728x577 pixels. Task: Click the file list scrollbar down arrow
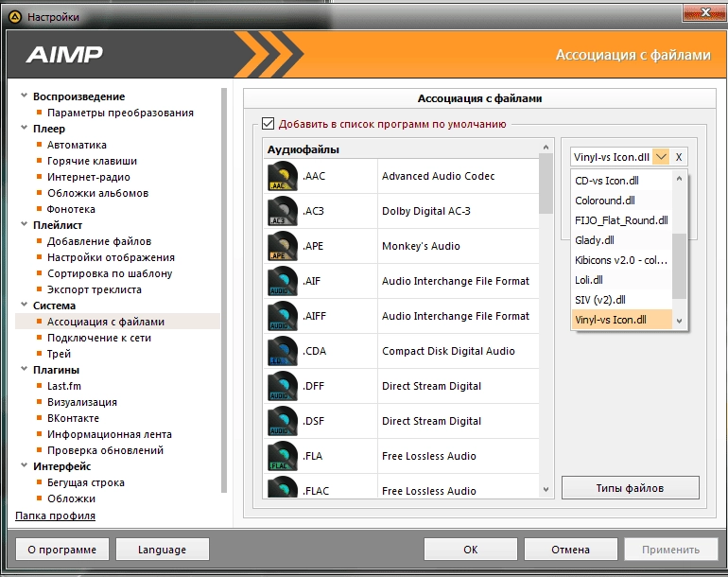(x=546, y=489)
